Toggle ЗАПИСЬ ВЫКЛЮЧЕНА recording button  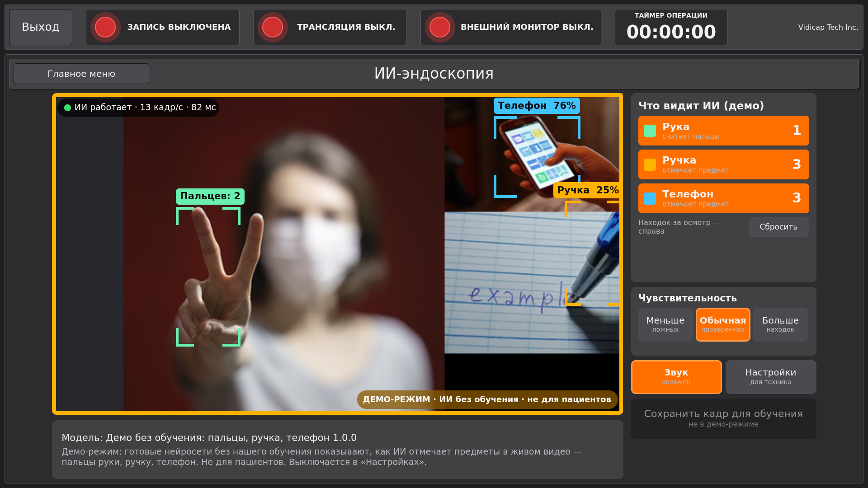(x=163, y=27)
